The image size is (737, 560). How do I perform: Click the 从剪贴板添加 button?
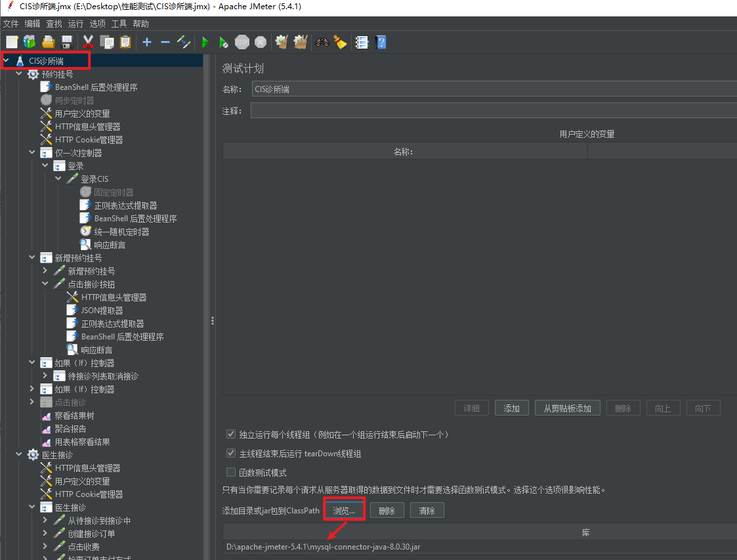(567, 408)
